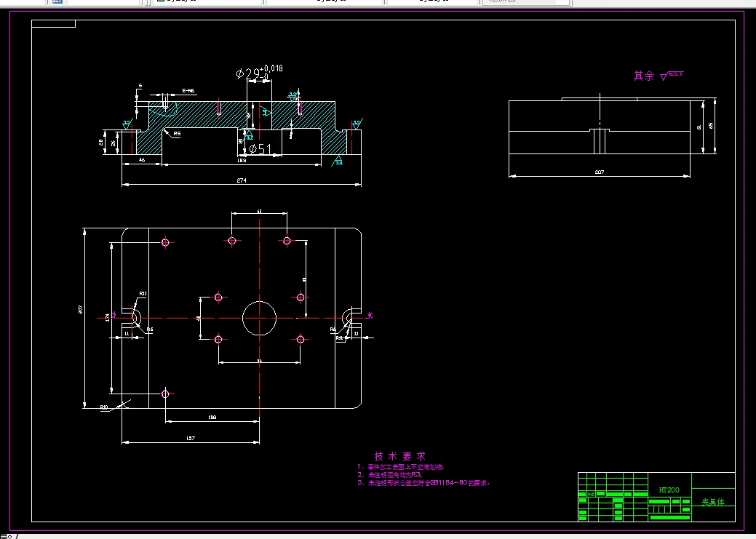The width and height of the screenshot is (756, 539).
Task: Click the R10 corner radius label
Action: click(x=103, y=407)
